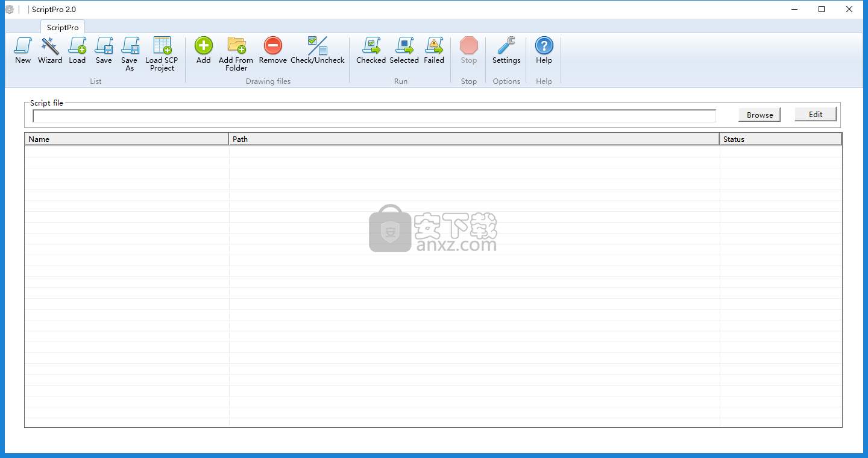Add a drawing file
Screen dimensions: 868x458
pyautogui.click(x=204, y=51)
